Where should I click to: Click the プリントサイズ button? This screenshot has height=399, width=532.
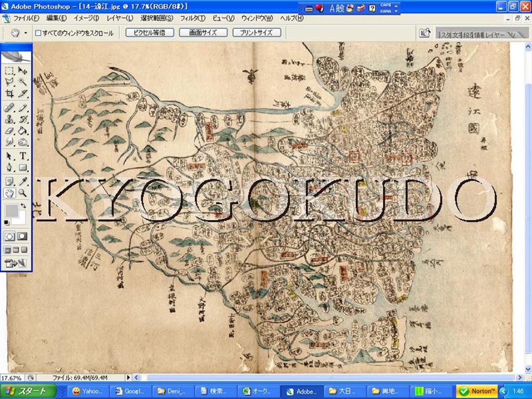[257, 33]
